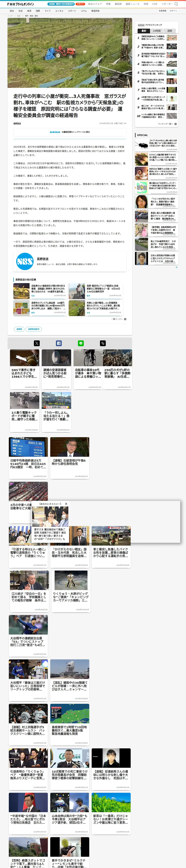Click the 会員登録 button
Image resolution: width=186 pixels, height=868 pixels.
point(162,11)
